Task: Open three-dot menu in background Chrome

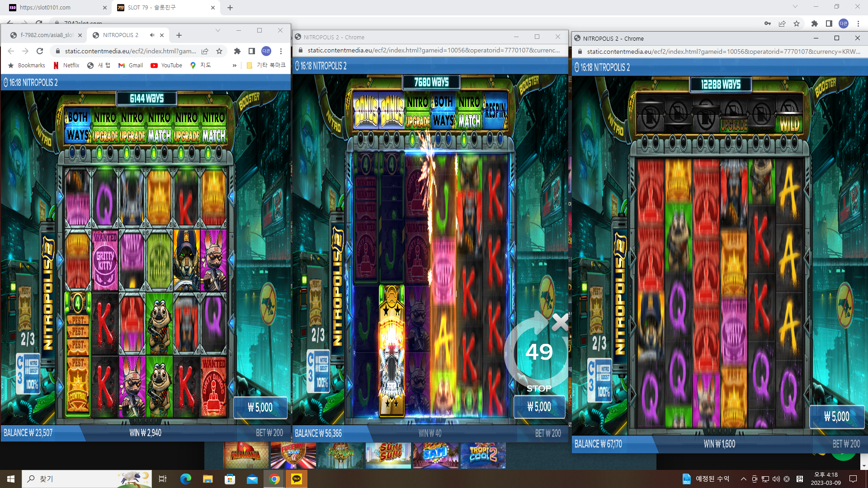Action: 858,23
